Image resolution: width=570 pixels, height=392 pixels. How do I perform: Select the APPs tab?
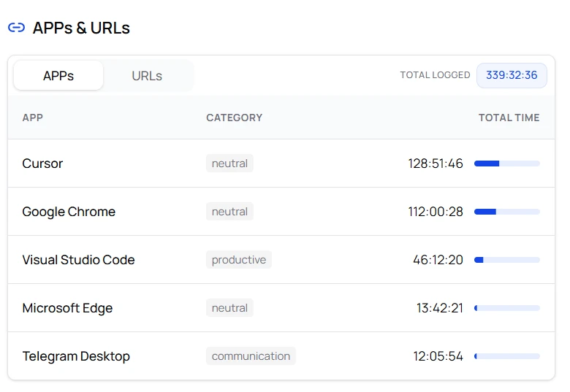pos(58,76)
